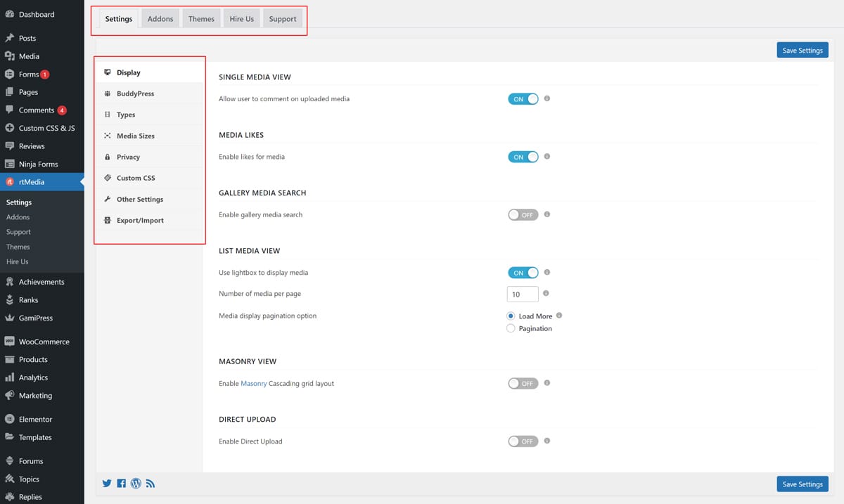844x504 pixels.
Task: Click the top Save Settings button
Action: [x=803, y=51]
